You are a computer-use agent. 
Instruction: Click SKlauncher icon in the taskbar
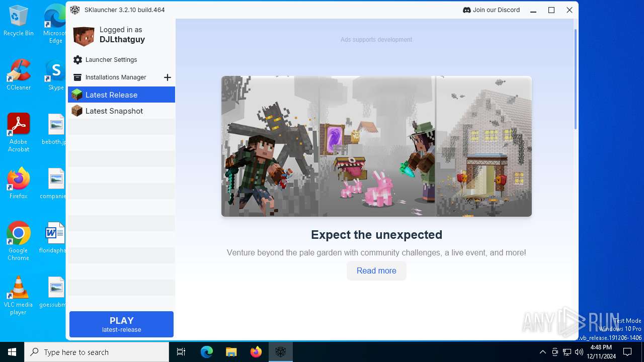[280, 352]
